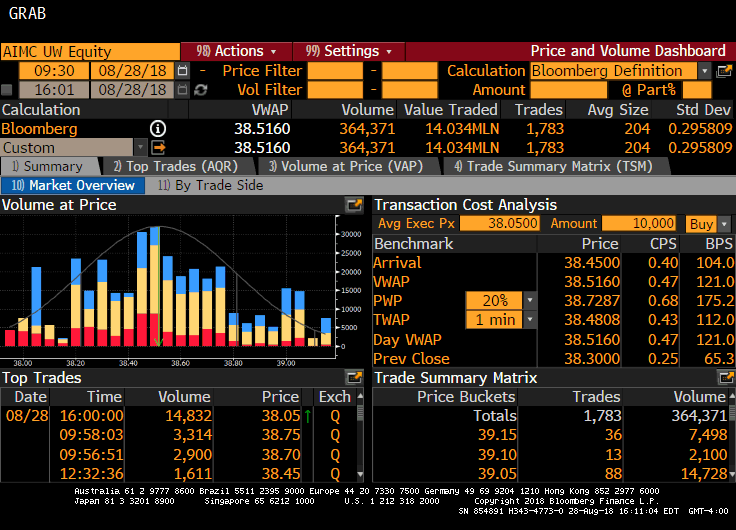Viewport: 736px width, 530px height.
Task: Click the Avg Exec Px input field
Action: point(499,224)
